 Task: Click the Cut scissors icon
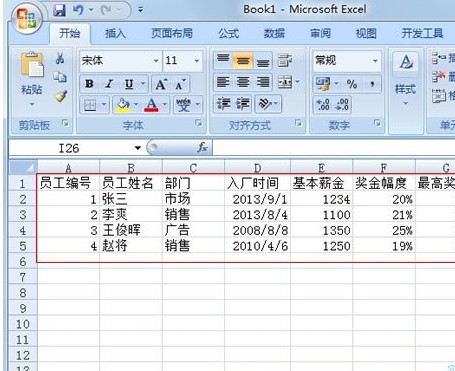point(60,58)
